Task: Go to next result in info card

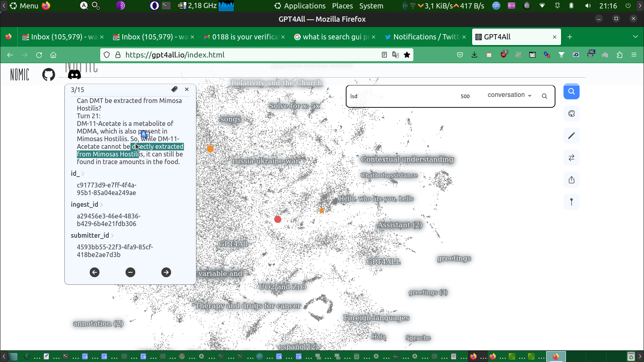Action: (x=166, y=272)
